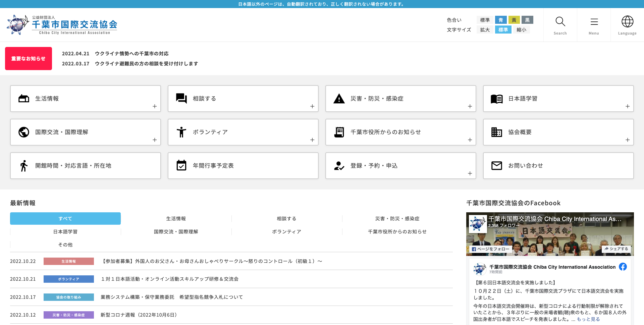Select the すべて news filter tab
The height and width of the screenshot is (325, 644).
click(x=65, y=218)
